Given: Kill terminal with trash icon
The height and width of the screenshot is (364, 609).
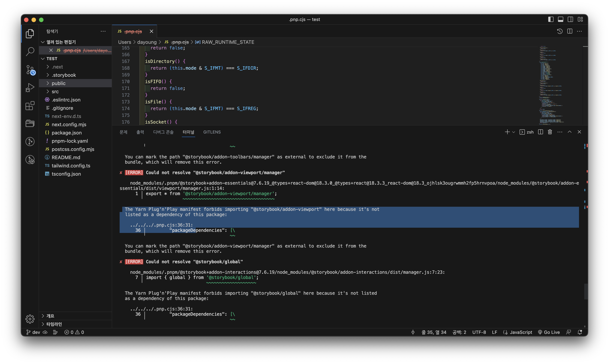Looking at the screenshot, I should pyautogui.click(x=550, y=132).
